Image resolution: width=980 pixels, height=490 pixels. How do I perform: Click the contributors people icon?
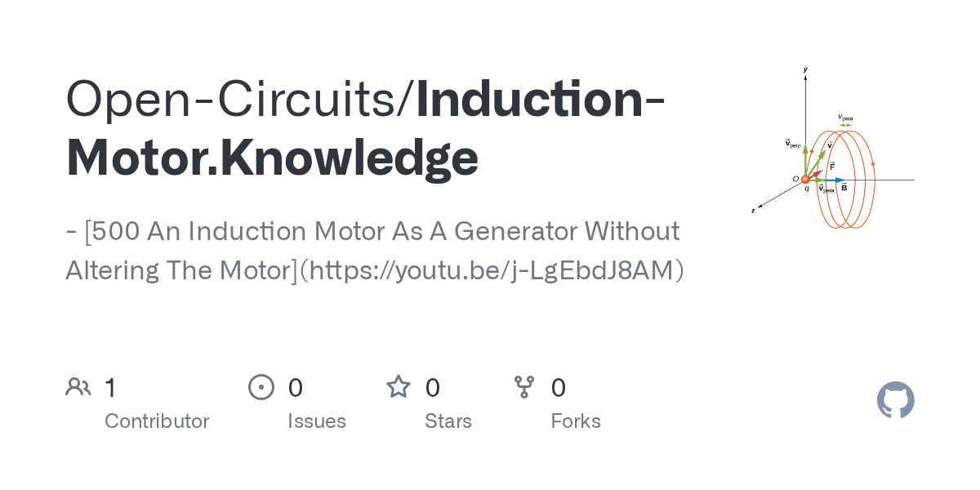point(78,387)
